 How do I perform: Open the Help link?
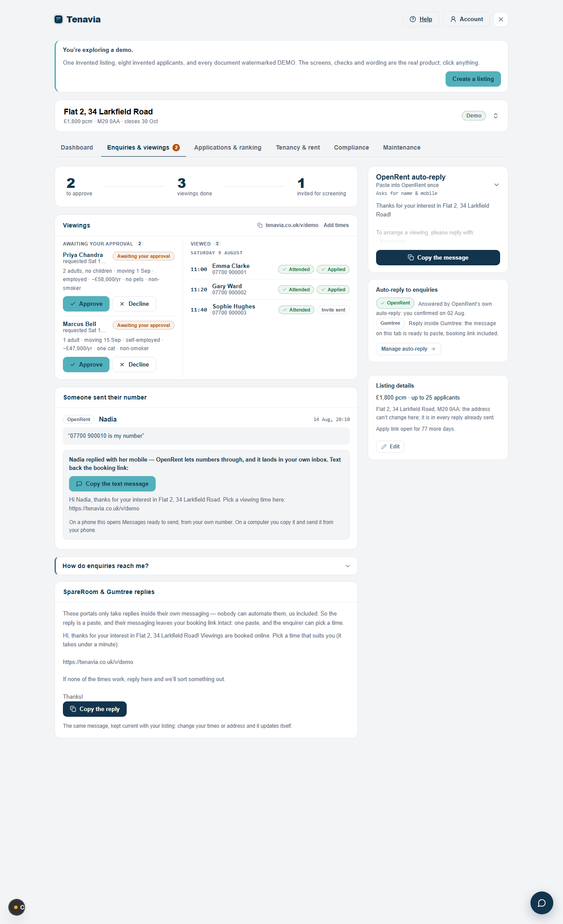click(x=421, y=19)
